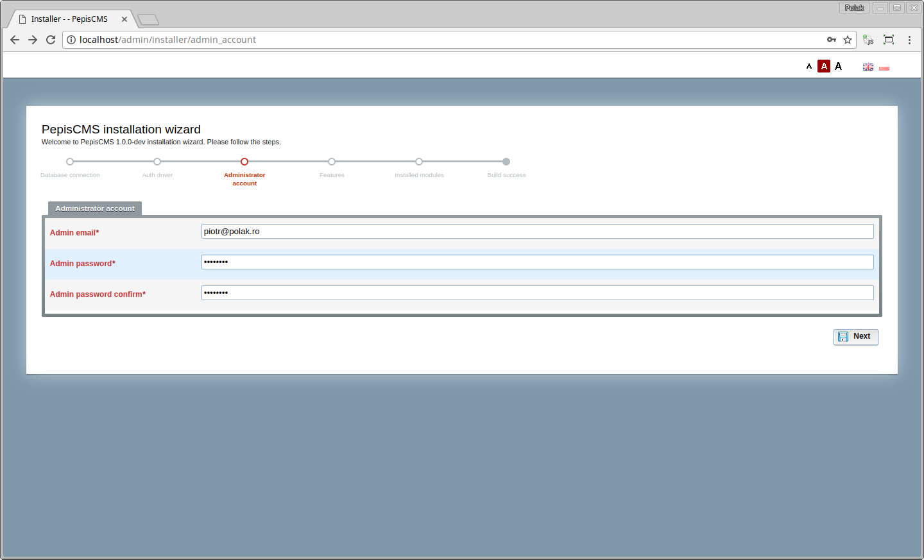
Task: Click the Polak profile button
Action: [854, 8]
